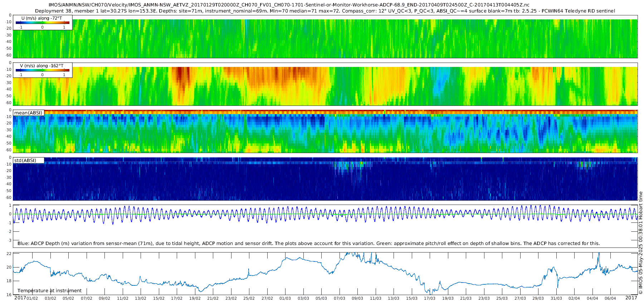Click the 22 degree temperature axis tick
Screen dimensions: 644x304
(x=9, y=254)
